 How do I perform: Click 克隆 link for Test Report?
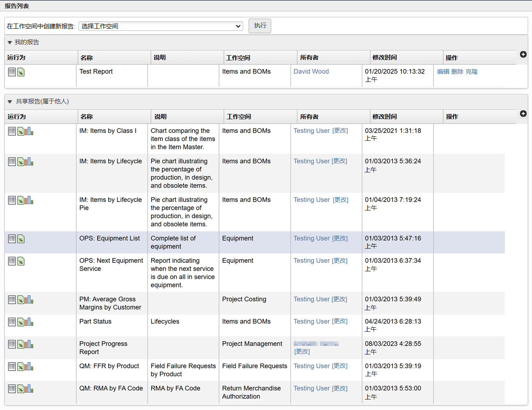471,72
